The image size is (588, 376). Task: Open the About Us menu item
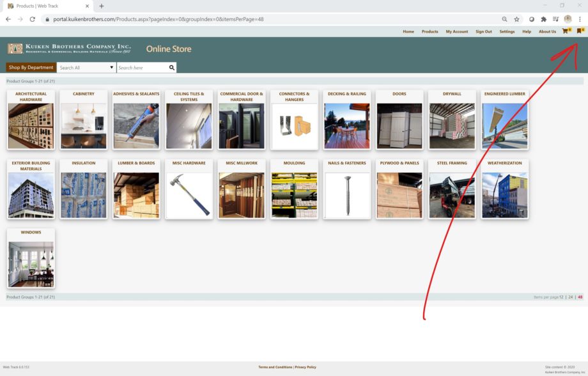point(548,31)
